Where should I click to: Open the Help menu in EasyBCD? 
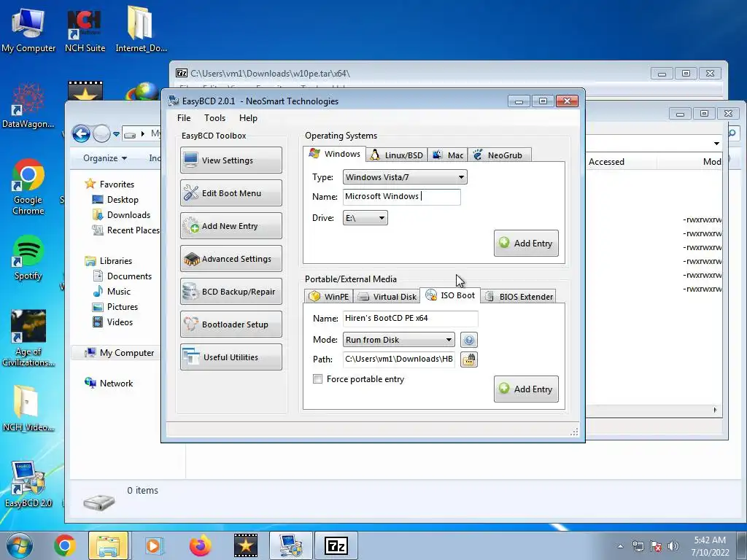248,118
